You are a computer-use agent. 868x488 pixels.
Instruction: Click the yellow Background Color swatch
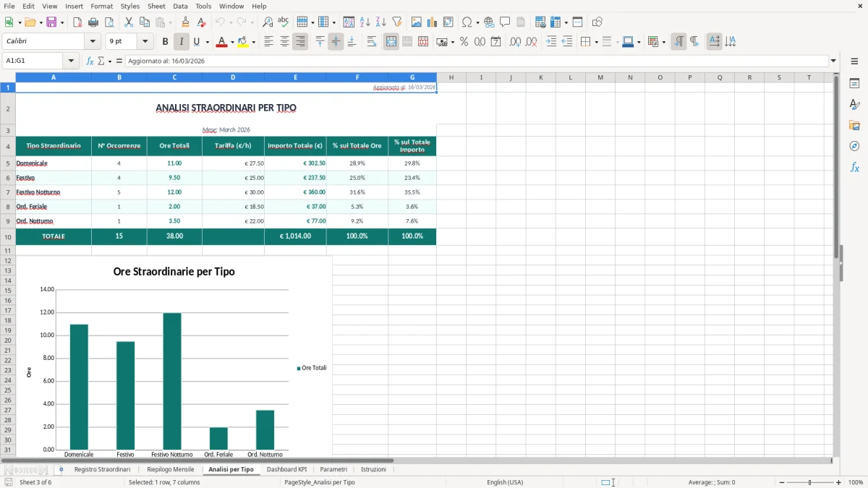click(x=242, y=42)
